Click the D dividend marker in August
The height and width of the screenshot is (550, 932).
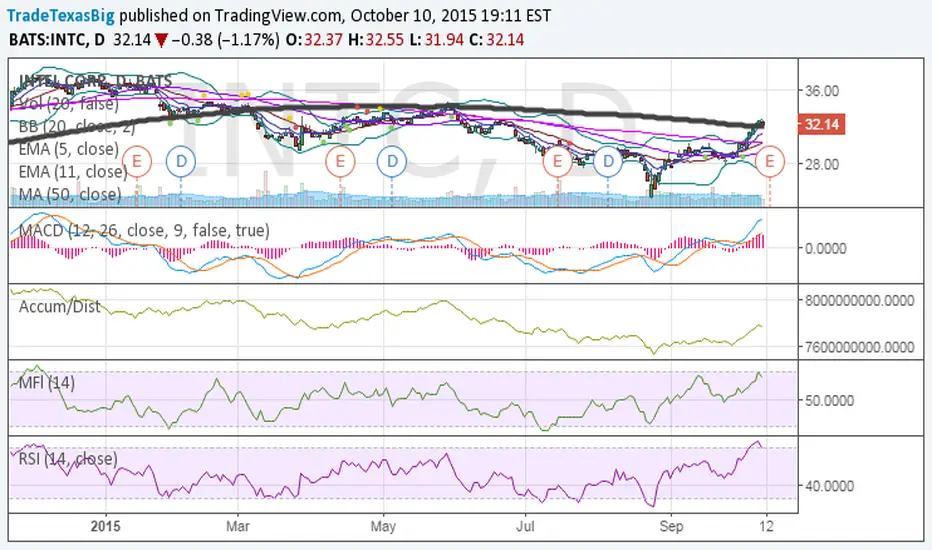(x=607, y=161)
